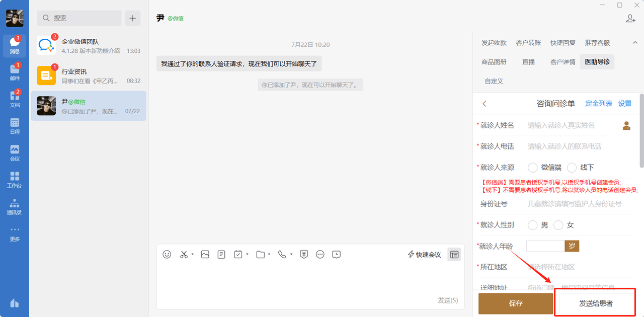Click the plus button beside the search box

click(x=133, y=18)
